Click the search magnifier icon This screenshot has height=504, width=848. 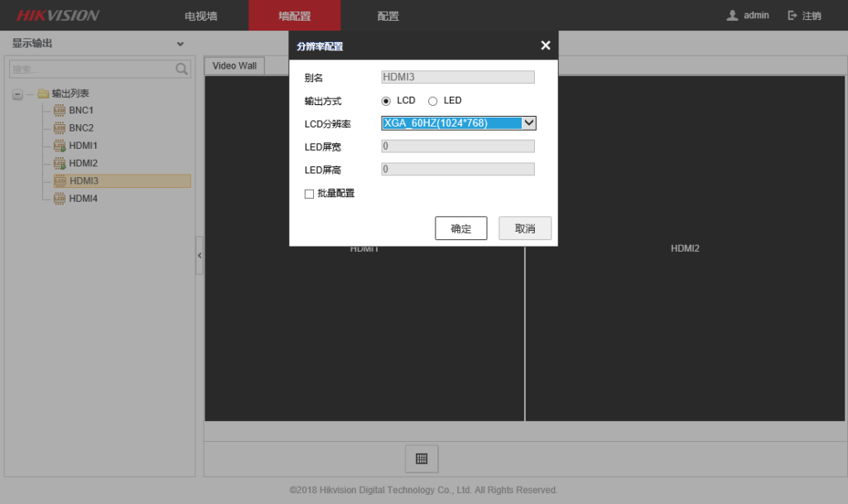pos(181,70)
